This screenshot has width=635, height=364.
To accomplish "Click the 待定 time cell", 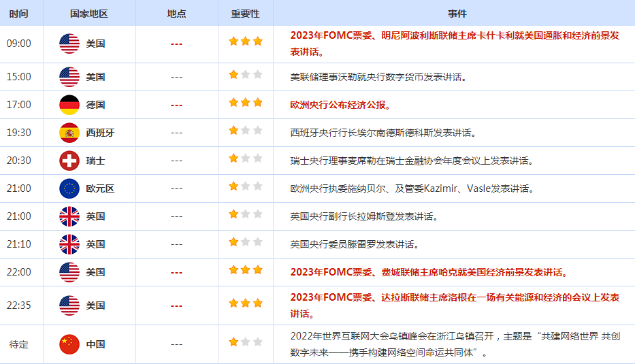I will 18,344.
